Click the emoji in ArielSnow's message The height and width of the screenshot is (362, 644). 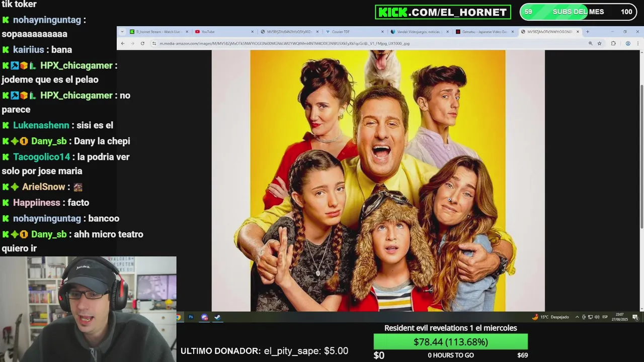(x=77, y=187)
